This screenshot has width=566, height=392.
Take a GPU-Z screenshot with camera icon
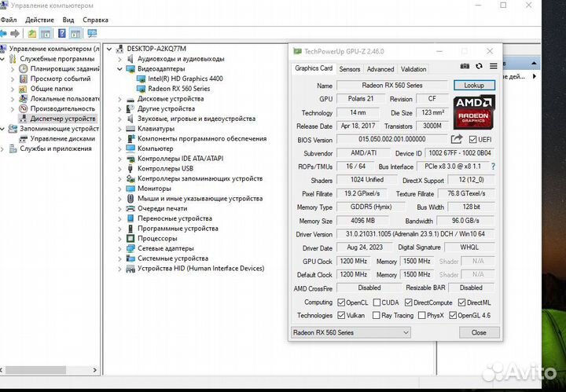pos(465,66)
